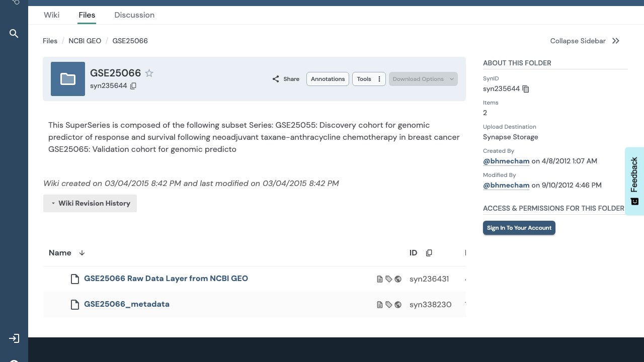Open Download Options dropdown

click(x=423, y=79)
